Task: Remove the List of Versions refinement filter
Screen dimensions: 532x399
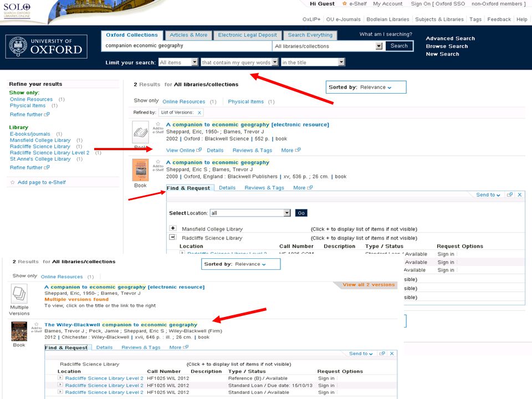Action: click(199, 112)
